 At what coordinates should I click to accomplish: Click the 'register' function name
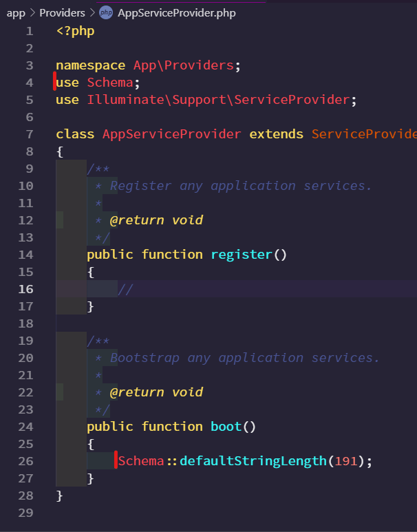(x=242, y=255)
